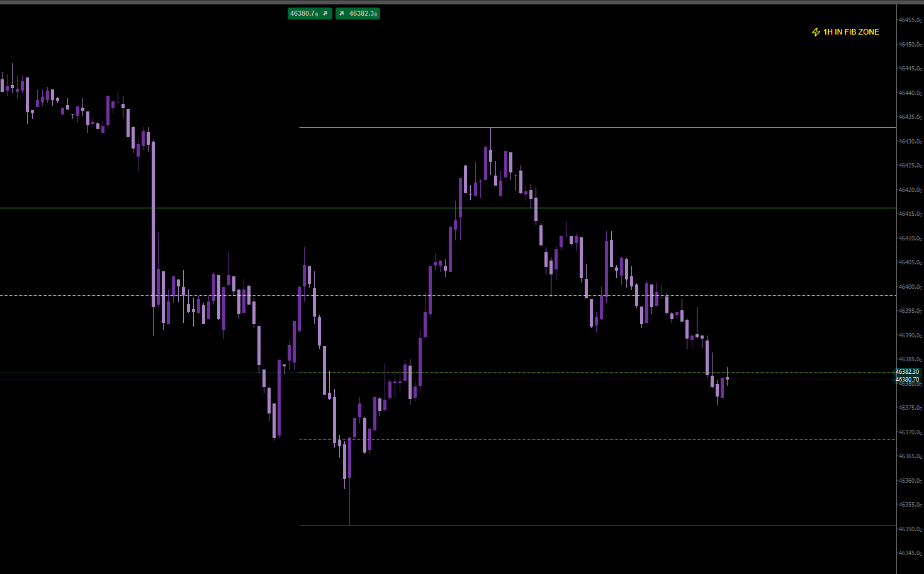Viewport: 924px width, 574px height.
Task: Click the 46400.0 label on price axis
Action: (x=910, y=287)
